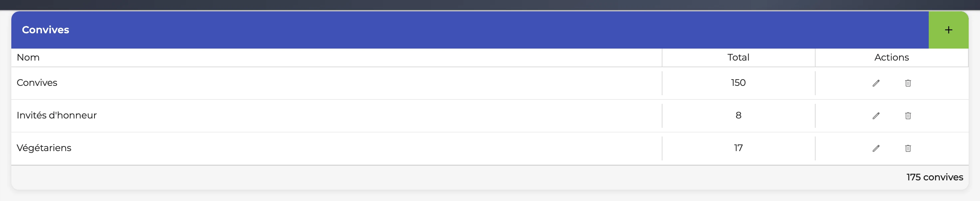The width and height of the screenshot is (980, 201).
Task: Edit the Invités d'honneur row
Action: coord(876,116)
